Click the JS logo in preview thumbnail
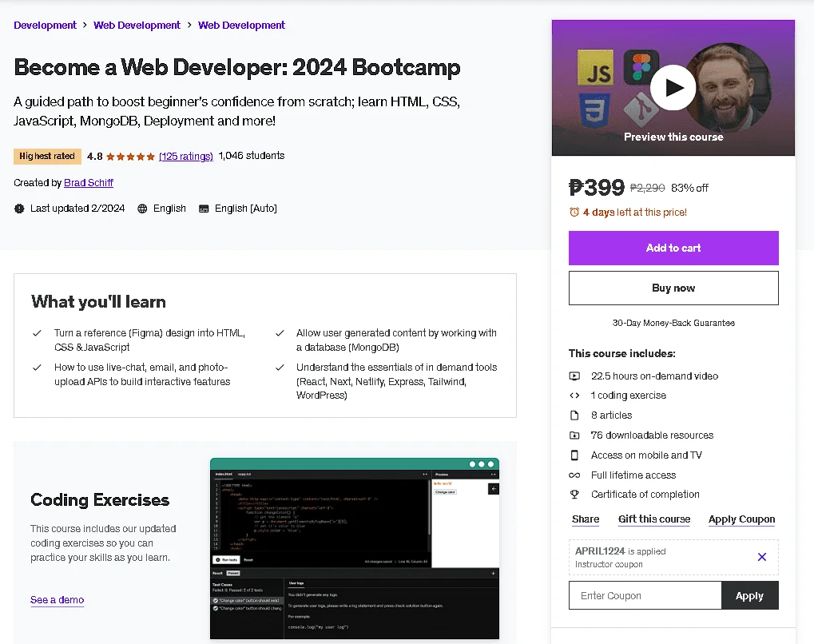The image size is (814, 644). point(595,67)
